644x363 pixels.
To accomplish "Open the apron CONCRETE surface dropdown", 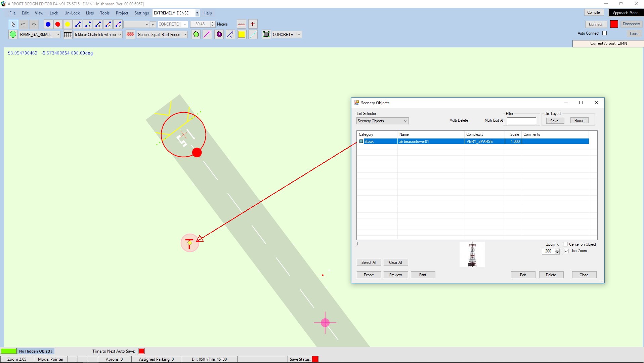I will point(299,34).
